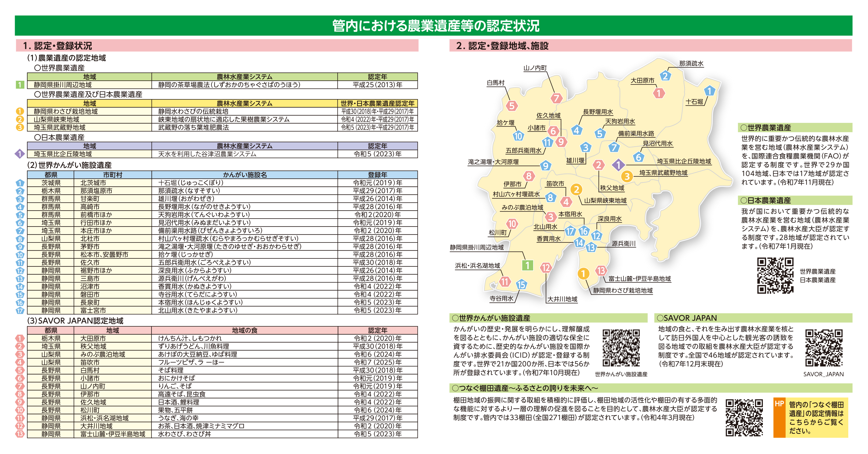Select pink map marker 5 below 白馬村 label

pos(511,106)
